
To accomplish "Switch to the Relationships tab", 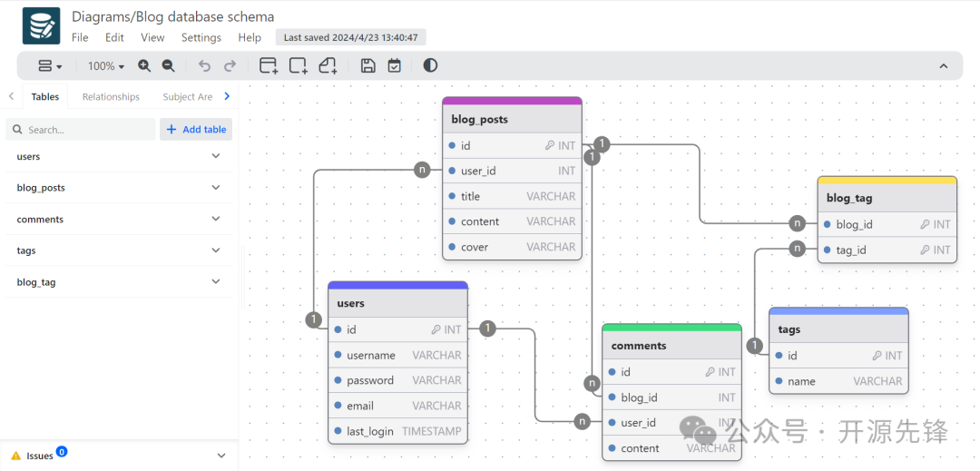I will point(111,97).
